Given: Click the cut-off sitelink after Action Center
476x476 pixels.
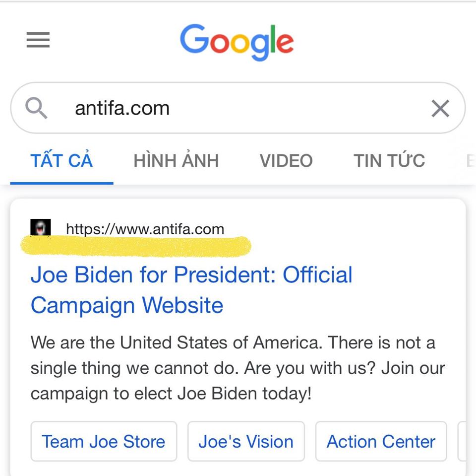Looking at the screenshot, I should [x=462, y=441].
